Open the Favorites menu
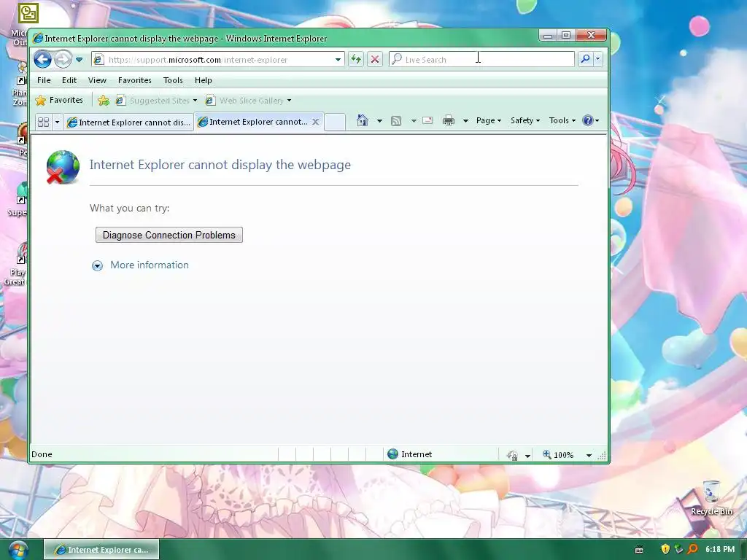The width and height of the screenshot is (747, 560). [135, 80]
